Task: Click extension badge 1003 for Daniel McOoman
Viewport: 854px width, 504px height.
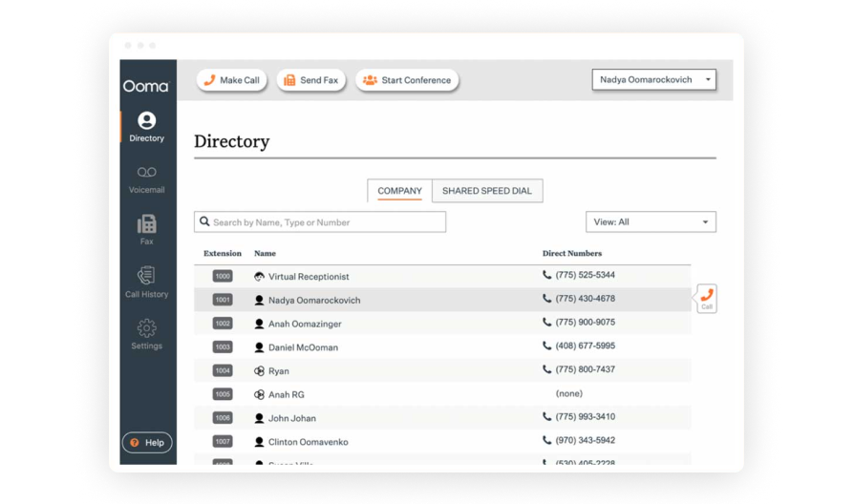Action: click(223, 347)
